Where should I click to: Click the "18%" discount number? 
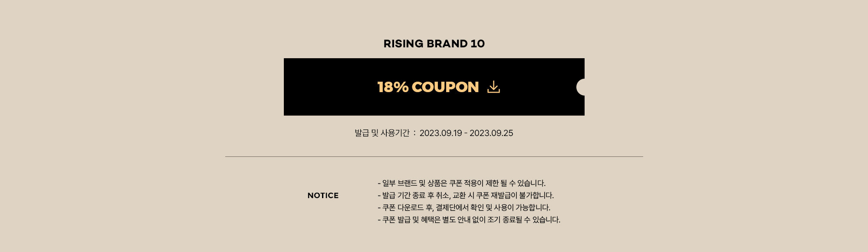tap(393, 87)
